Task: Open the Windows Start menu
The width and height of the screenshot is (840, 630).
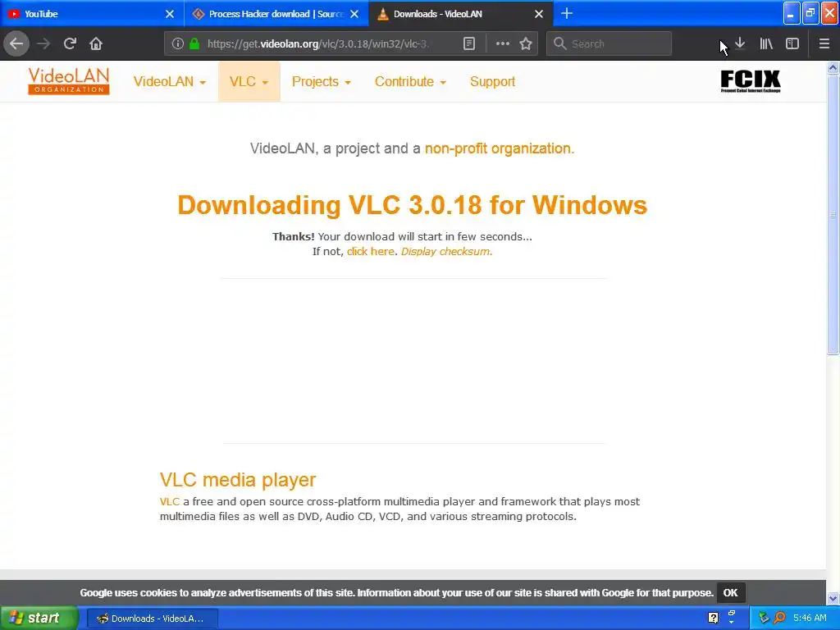Action: (39, 618)
